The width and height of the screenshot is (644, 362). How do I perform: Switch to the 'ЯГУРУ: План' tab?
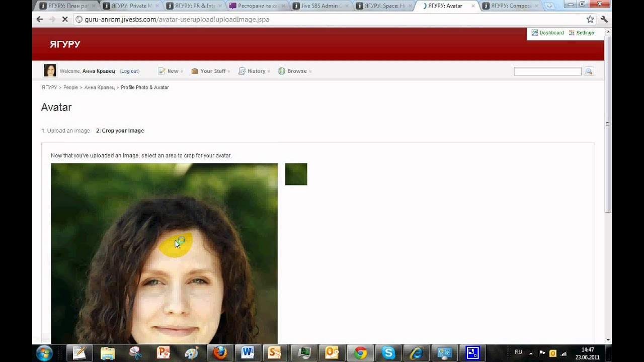coord(66,6)
